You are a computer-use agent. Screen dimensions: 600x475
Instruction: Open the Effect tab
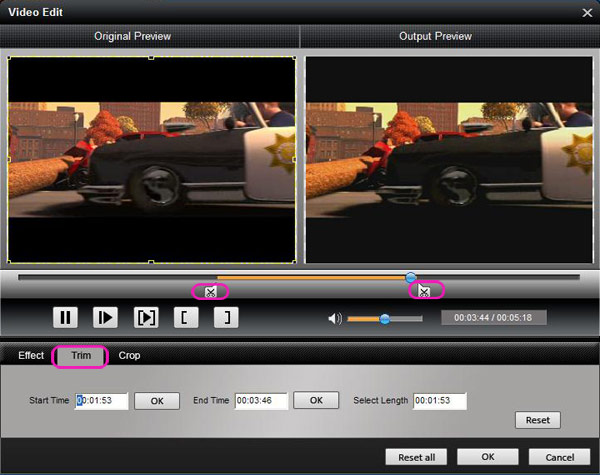[31, 356]
